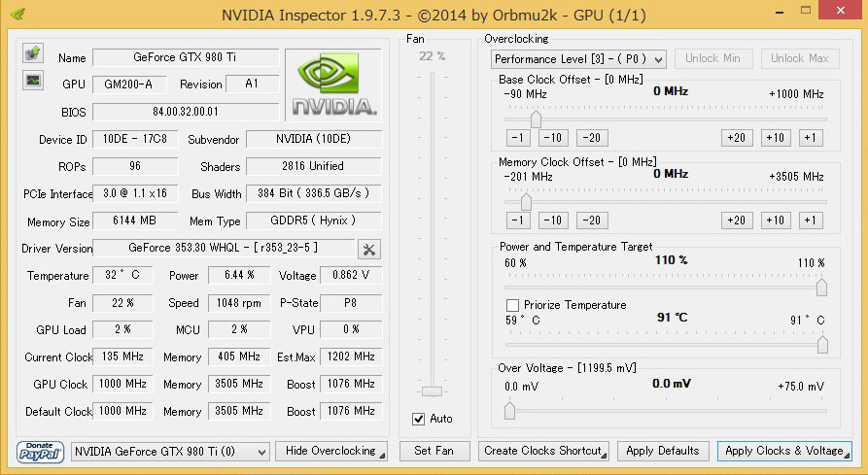Click Memory Clock Offset -10 button
This screenshot has height=475, width=868.
coord(553,221)
